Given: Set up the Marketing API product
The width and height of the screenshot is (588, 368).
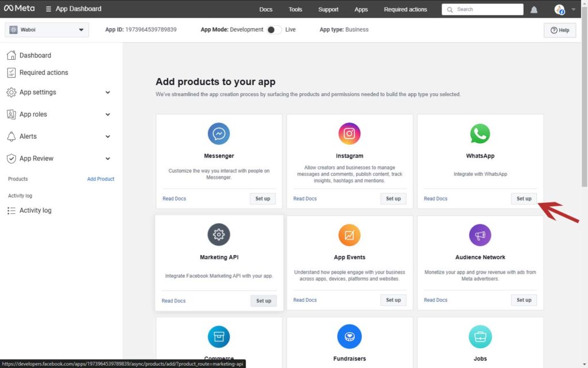Looking at the screenshot, I should click(x=264, y=301).
